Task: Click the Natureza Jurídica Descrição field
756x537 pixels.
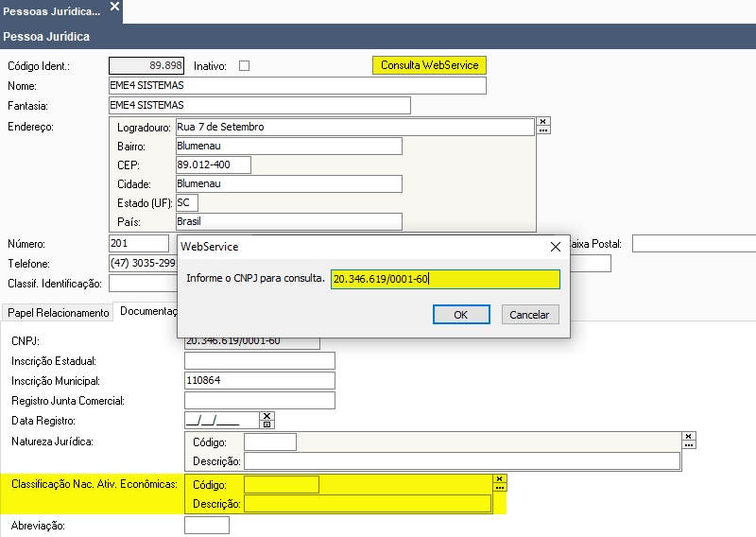Action: click(462, 461)
